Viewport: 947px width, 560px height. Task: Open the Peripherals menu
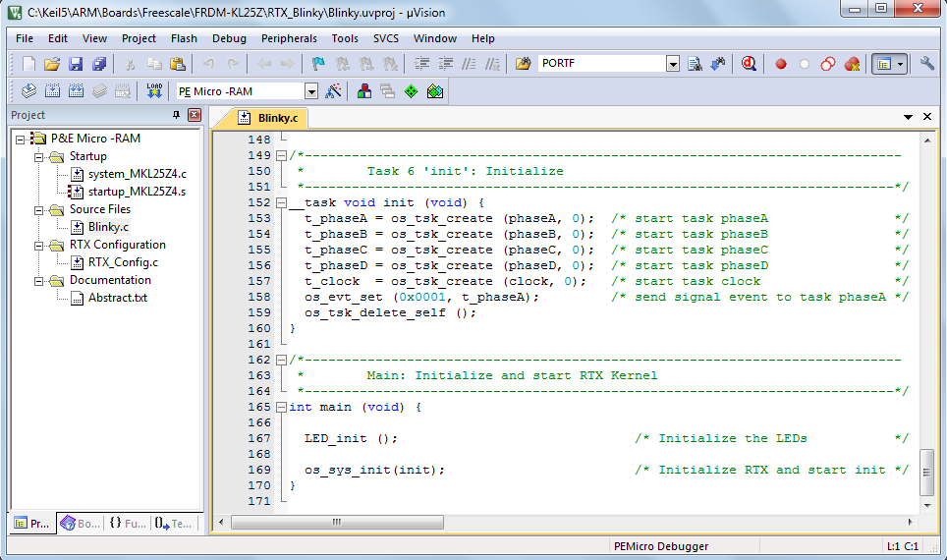click(x=289, y=38)
